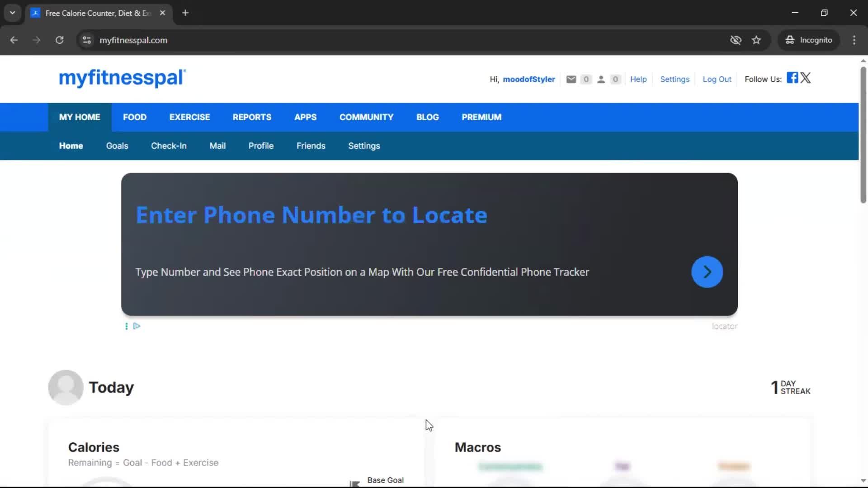Open a new tab with plus button
This screenshot has width=868, height=488.
(x=185, y=13)
